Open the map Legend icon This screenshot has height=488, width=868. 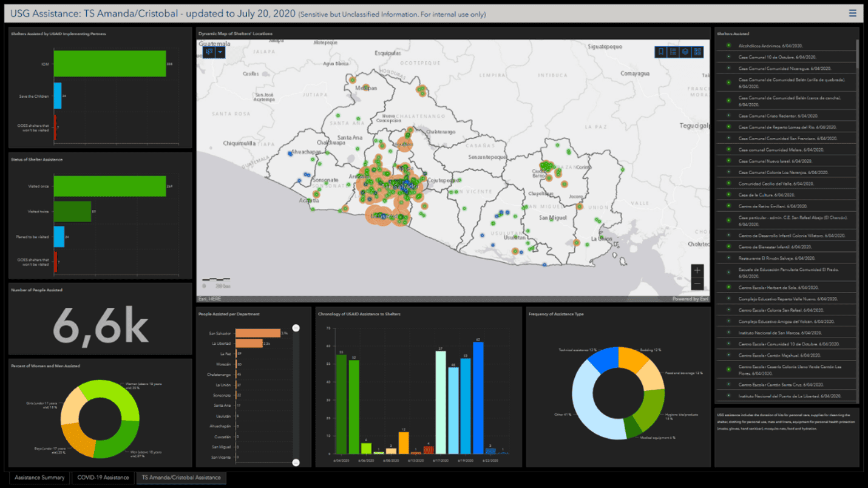click(x=673, y=52)
